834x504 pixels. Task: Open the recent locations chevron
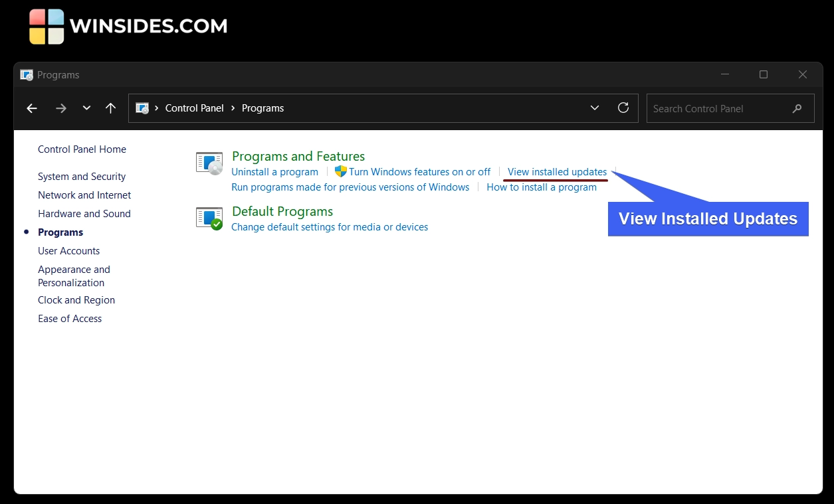86,108
